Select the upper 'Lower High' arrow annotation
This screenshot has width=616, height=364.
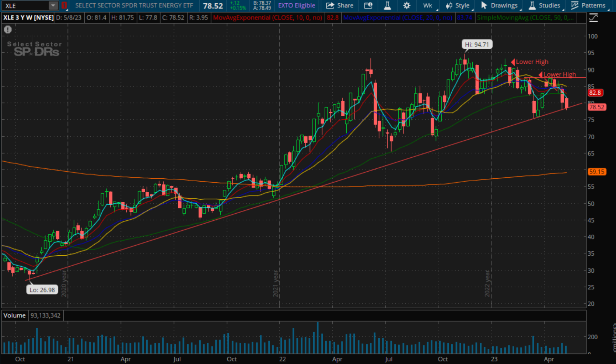click(x=529, y=62)
